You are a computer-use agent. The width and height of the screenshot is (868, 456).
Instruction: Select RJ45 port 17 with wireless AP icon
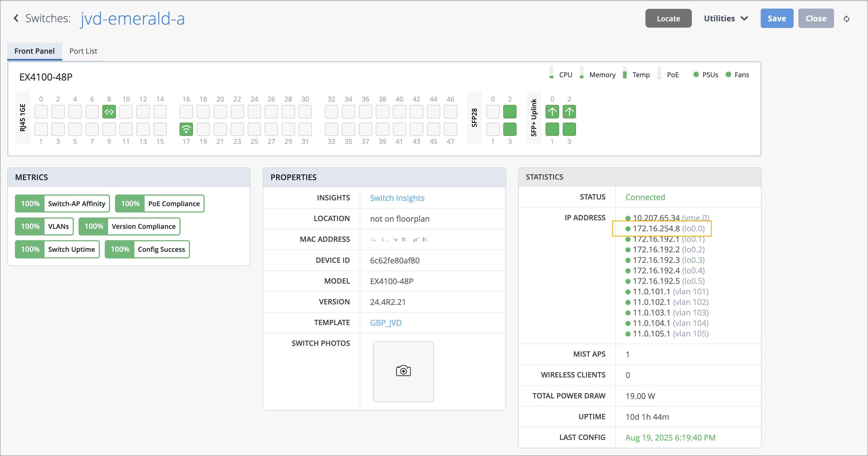[x=186, y=129]
